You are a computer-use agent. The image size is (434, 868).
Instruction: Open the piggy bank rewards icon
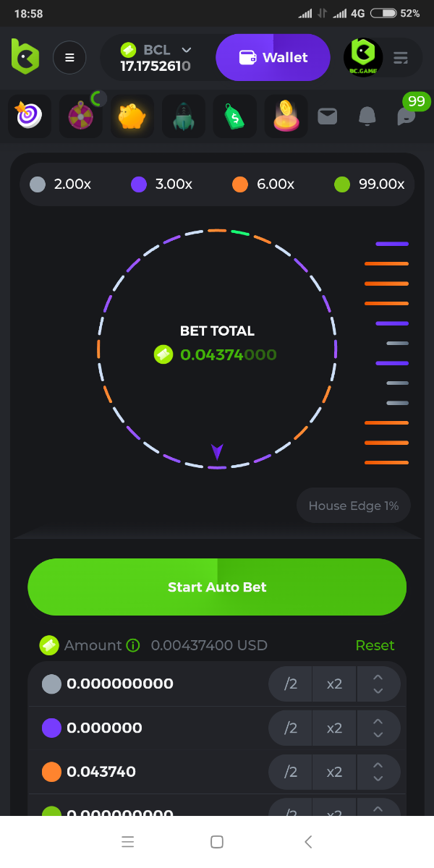[132, 116]
